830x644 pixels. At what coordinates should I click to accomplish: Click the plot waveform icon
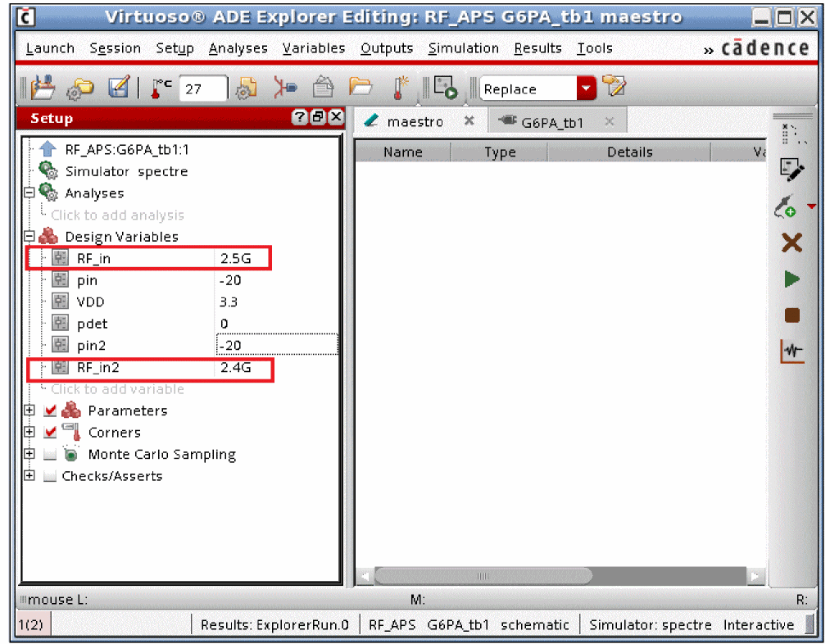(x=791, y=351)
